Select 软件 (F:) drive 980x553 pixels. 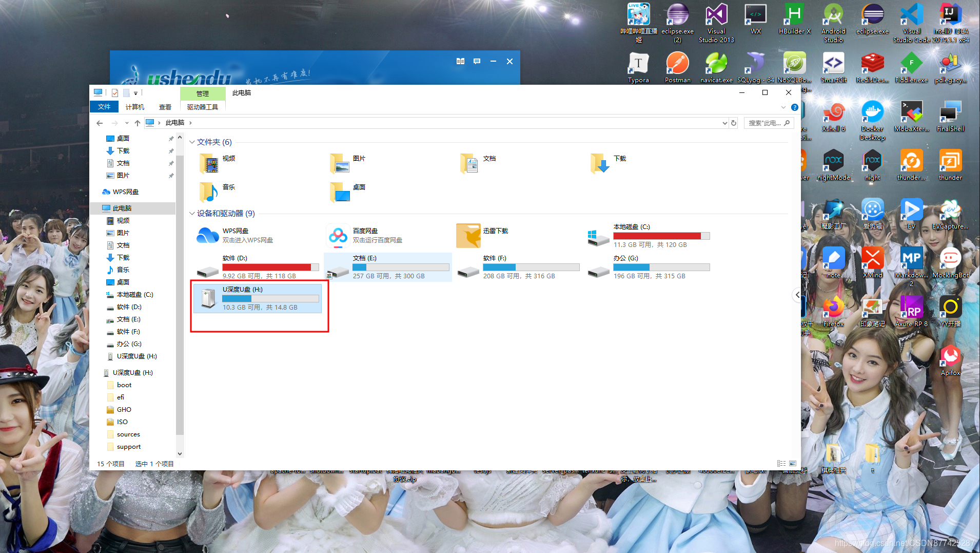point(519,267)
